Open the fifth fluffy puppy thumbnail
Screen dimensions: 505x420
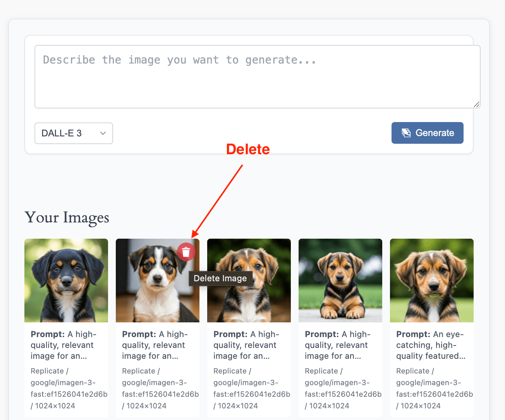tap(432, 281)
